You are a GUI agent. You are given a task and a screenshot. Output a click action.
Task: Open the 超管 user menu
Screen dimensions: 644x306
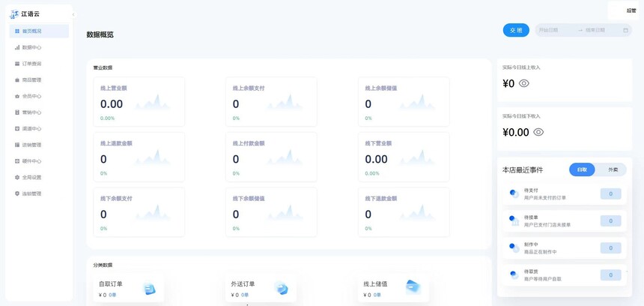(x=631, y=10)
